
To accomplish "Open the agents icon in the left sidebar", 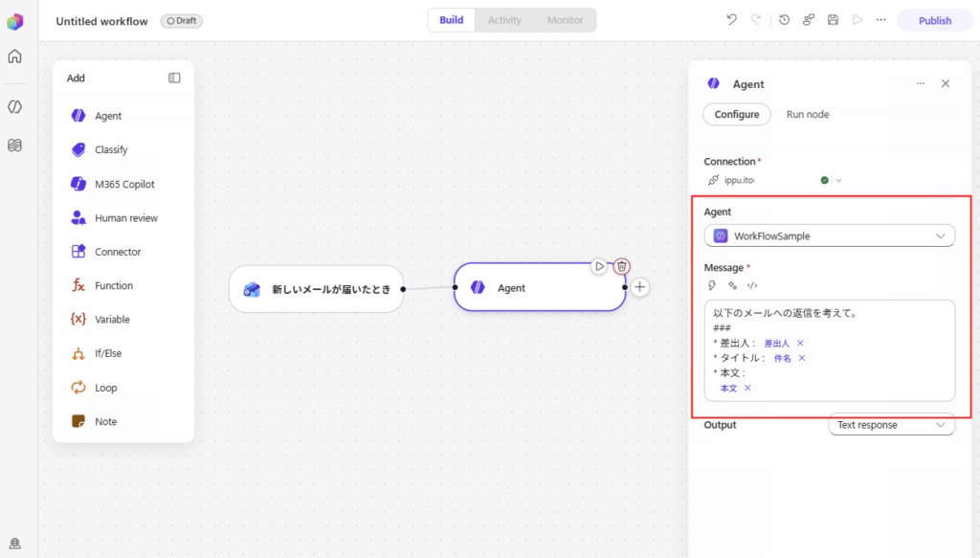I will click(15, 107).
